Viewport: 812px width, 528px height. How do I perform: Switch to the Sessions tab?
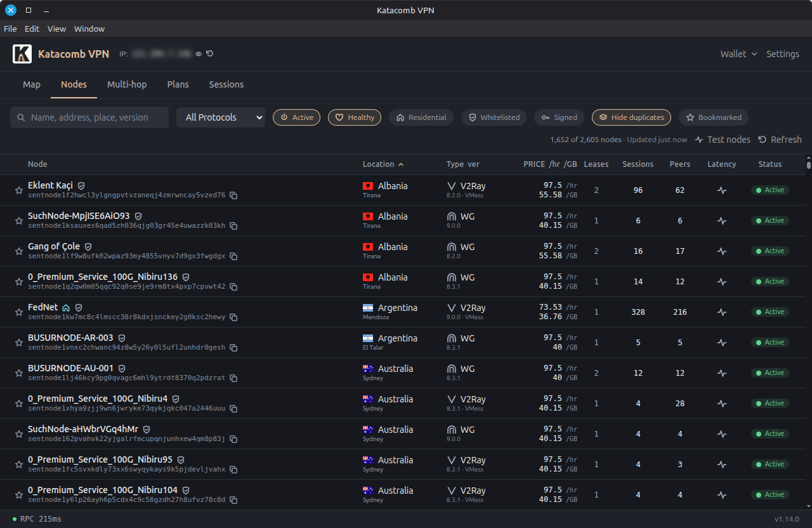pos(226,84)
